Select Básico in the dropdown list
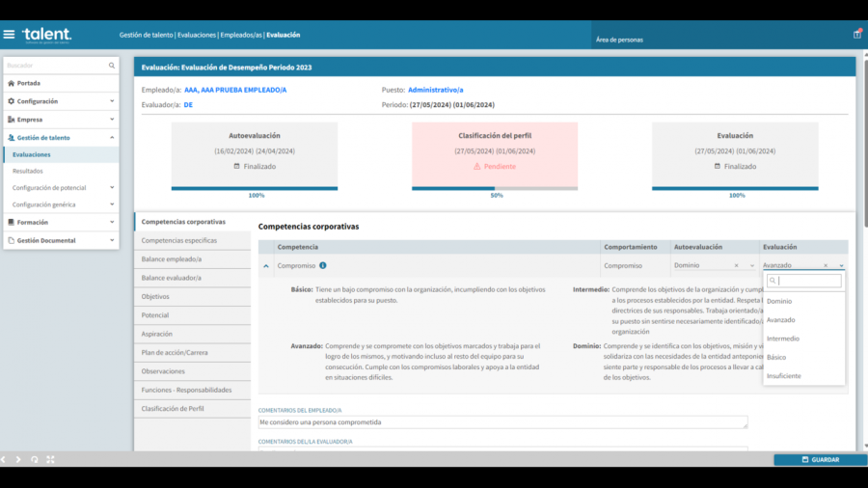 (803, 358)
